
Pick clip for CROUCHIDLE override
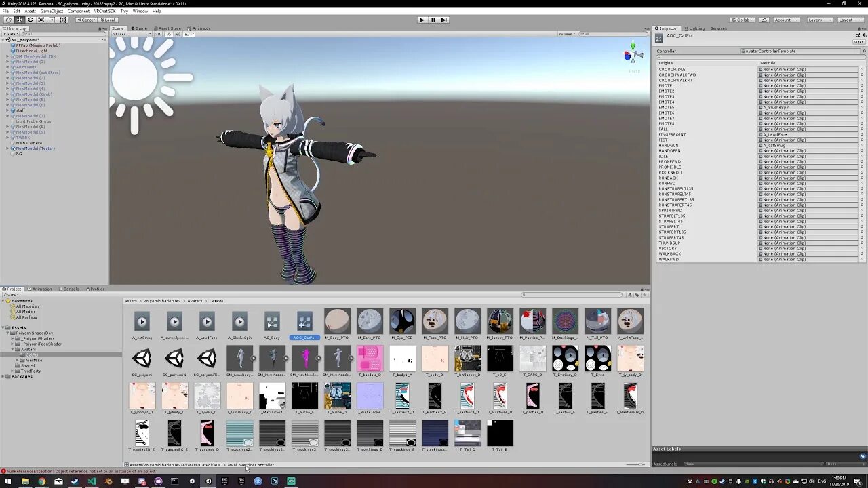point(863,69)
